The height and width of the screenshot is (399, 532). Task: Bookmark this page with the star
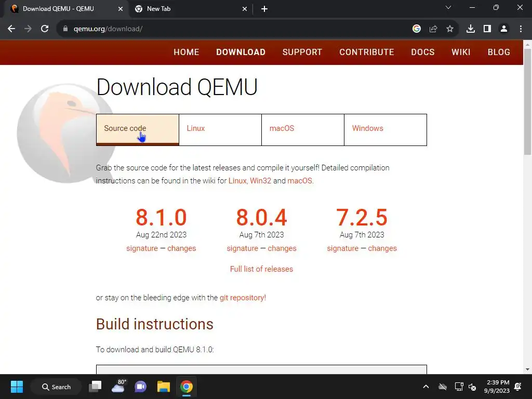tap(450, 29)
